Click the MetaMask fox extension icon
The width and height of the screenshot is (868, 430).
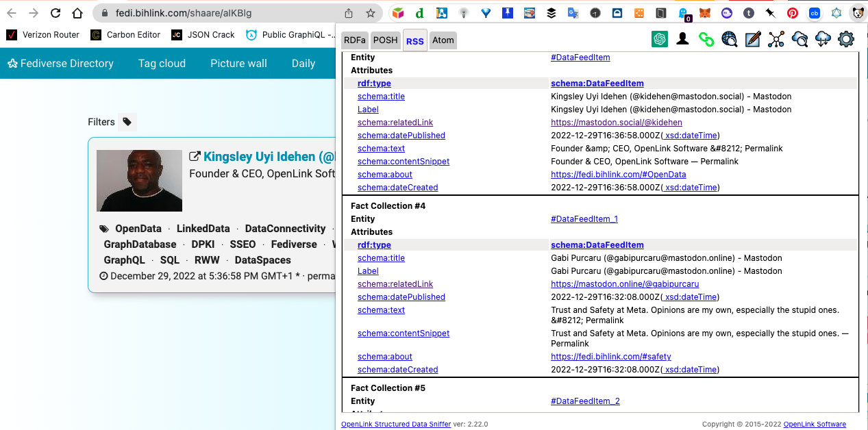[704, 13]
